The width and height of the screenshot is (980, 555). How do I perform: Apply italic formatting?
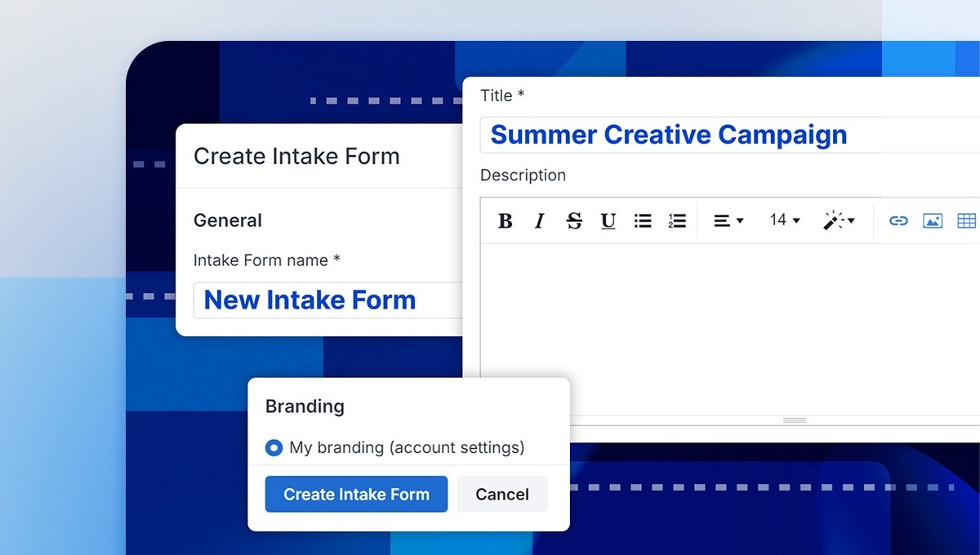[539, 220]
